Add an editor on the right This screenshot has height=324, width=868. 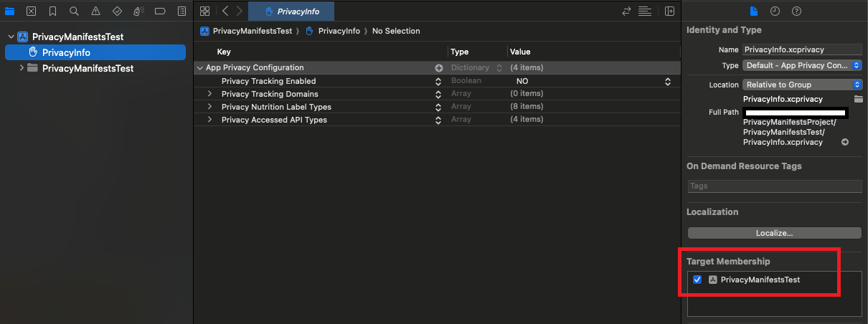coord(669,11)
